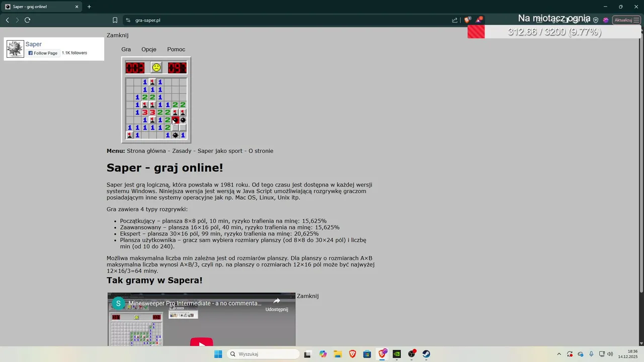Open site info icon left of the URL

128,20
